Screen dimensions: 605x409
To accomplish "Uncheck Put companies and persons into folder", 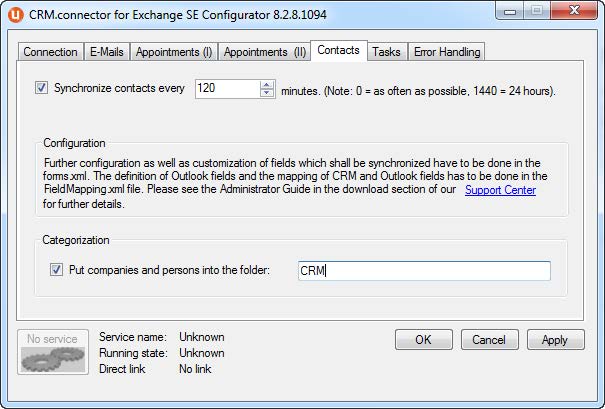I will pyautogui.click(x=57, y=270).
